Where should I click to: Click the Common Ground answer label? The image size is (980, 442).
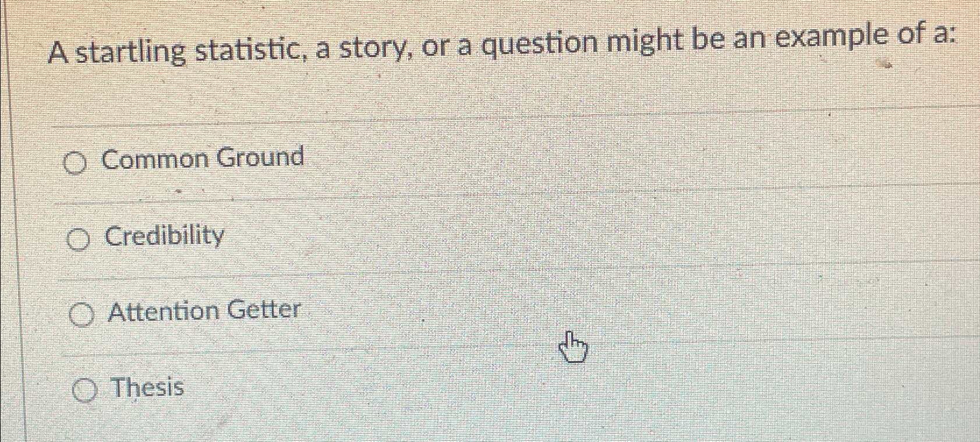tap(203, 158)
